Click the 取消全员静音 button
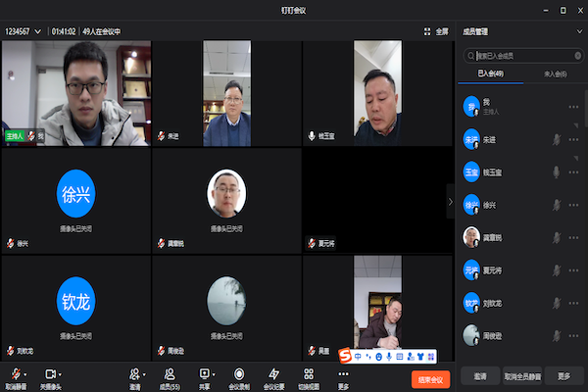 pyautogui.click(x=523, y=376)
